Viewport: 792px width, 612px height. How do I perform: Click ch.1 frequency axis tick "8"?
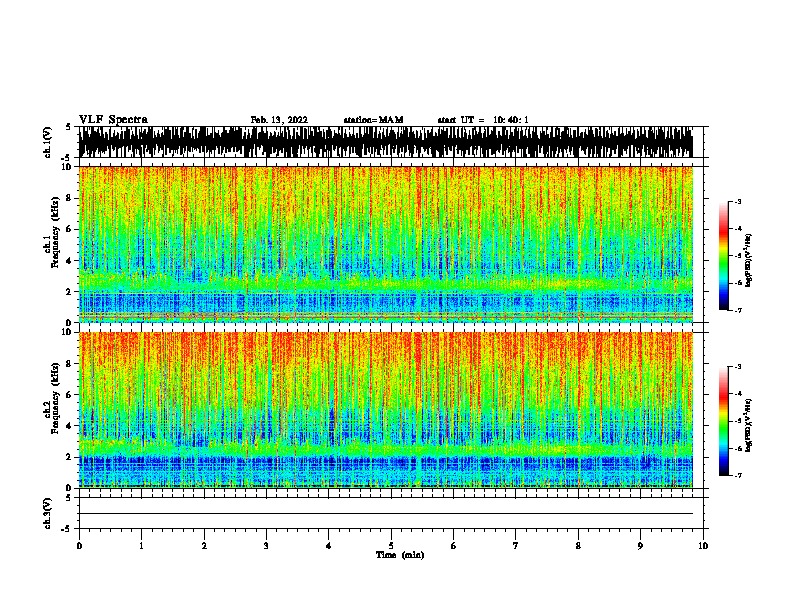70,198
